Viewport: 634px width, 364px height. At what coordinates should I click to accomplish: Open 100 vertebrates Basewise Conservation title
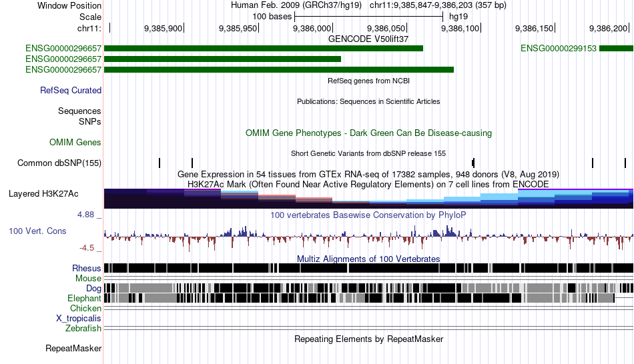(368, 215)
